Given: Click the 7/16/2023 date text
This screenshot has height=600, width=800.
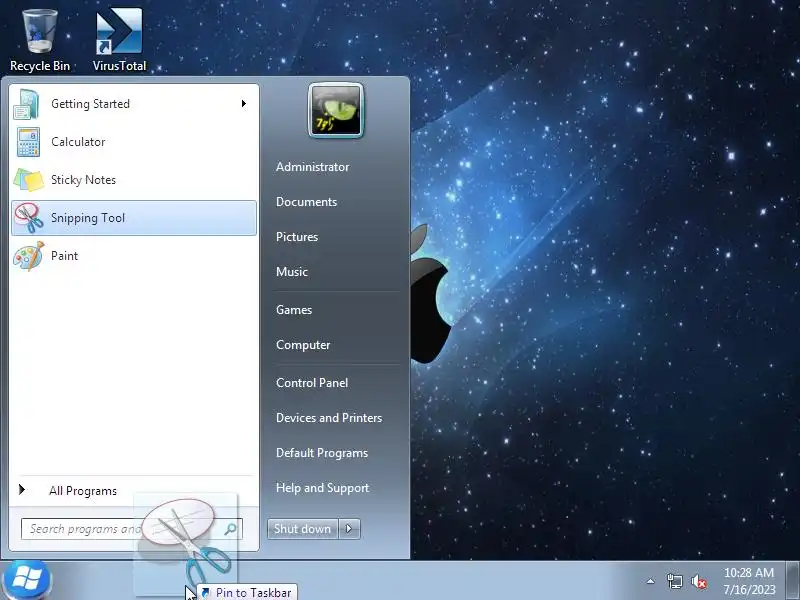Looking at the screenshot, I should [x=748, y=589].
